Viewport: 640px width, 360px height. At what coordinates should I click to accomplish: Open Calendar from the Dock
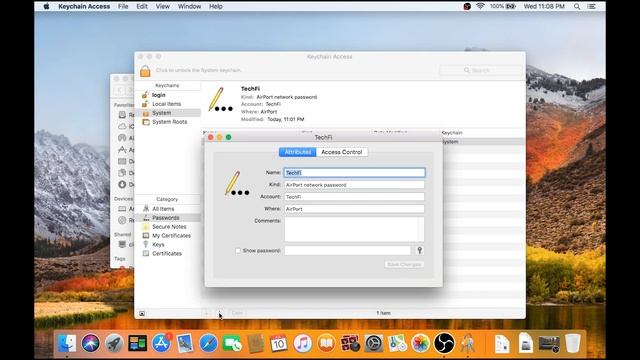279,343
